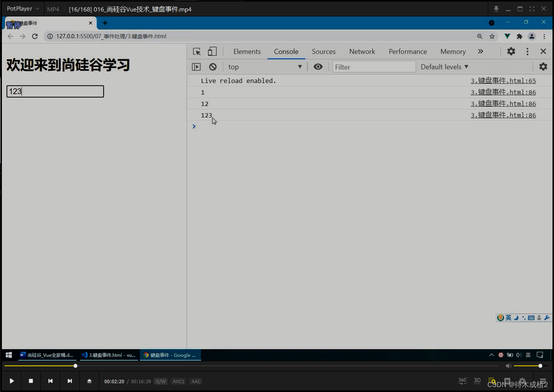Clear the console output
Viewport: 554px width, 392px height.
pos(213,67)
